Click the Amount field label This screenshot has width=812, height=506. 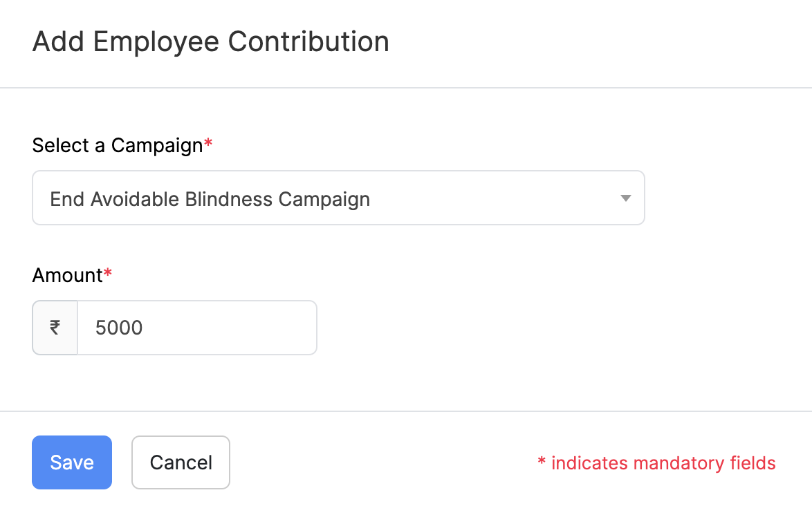click(x=67, y=275)
